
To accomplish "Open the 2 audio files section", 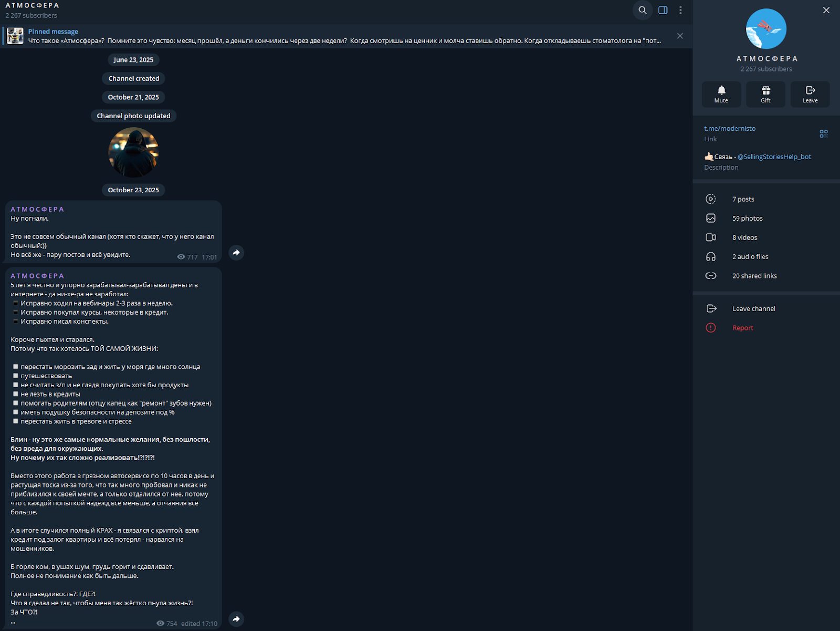I will [766, 256].
